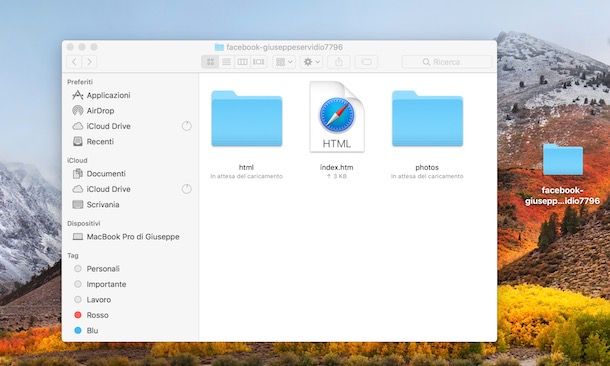This screenshot has height=366, width=610.
Task: Click the Preferiti iCloud Drive sync progress indicator
Action: coord(187,126)
